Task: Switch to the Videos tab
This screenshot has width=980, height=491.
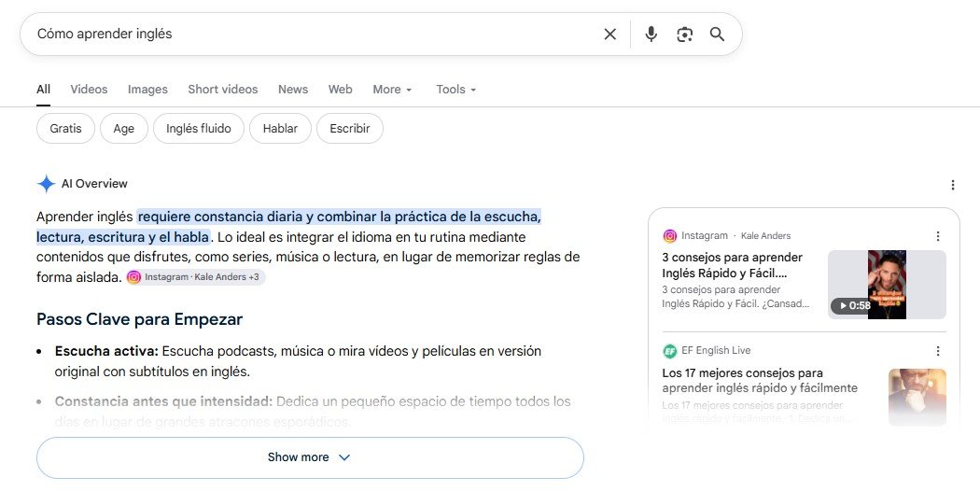Action: coord(89,90)
